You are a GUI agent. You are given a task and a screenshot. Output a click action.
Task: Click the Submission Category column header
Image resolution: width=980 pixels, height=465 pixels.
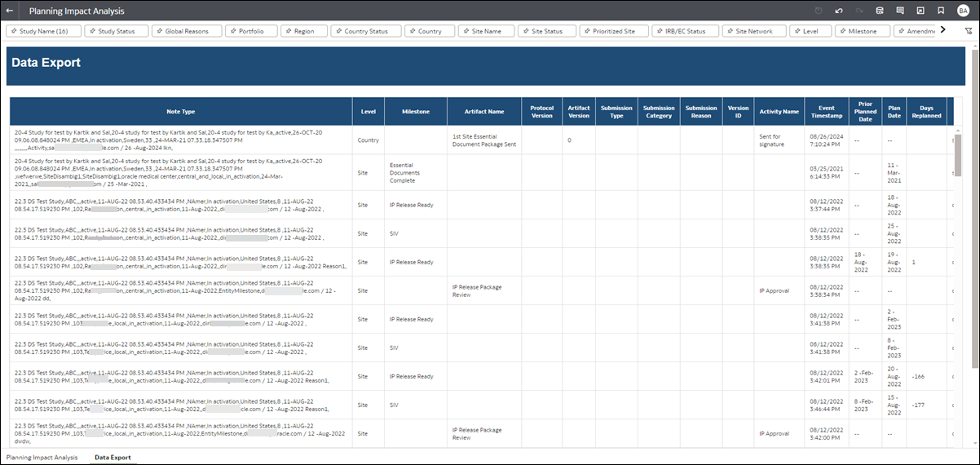click(659, 112)
